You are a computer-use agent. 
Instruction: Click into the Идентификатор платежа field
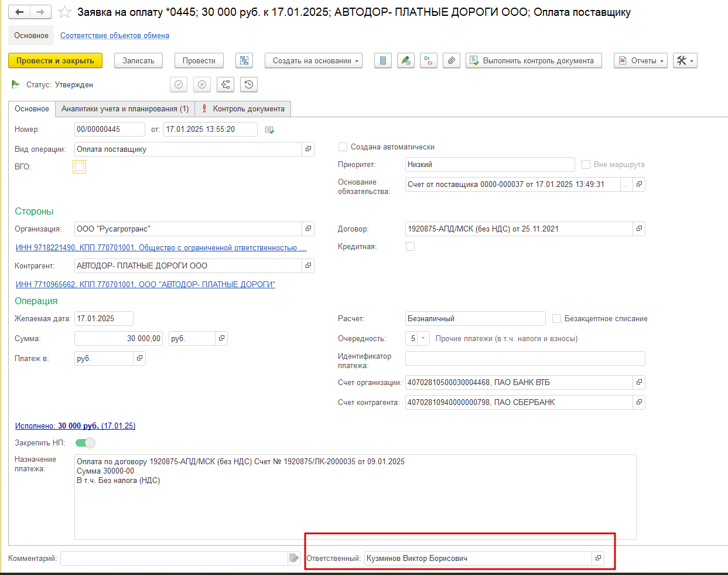[x=525, y=358]
